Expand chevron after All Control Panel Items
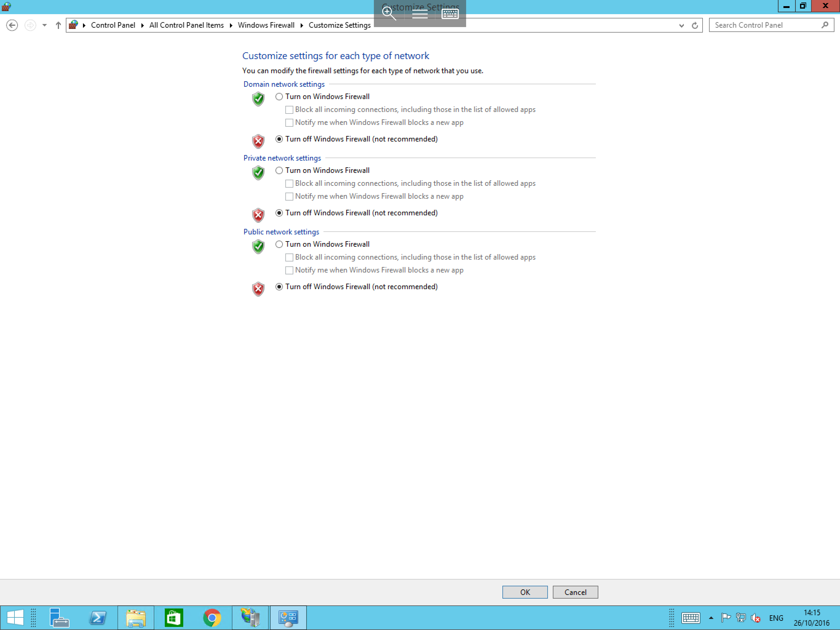The width and height of the screenshot is (840, 630). click(231, 25)
